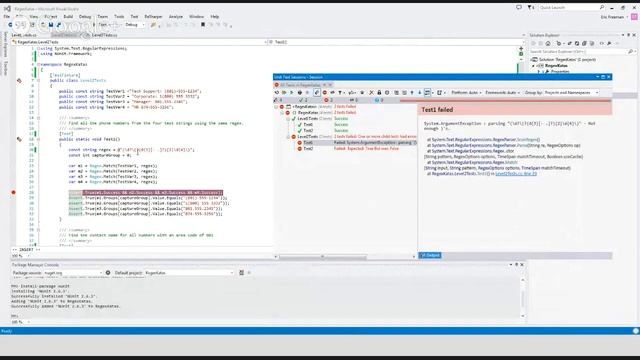Toggle the red breakpoint dot in the editor margin

(x=13, y=192)
